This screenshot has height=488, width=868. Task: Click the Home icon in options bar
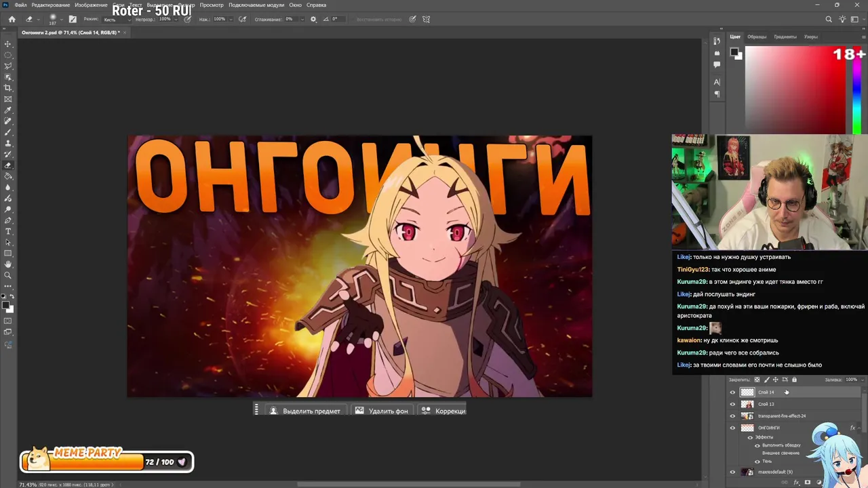12,19
